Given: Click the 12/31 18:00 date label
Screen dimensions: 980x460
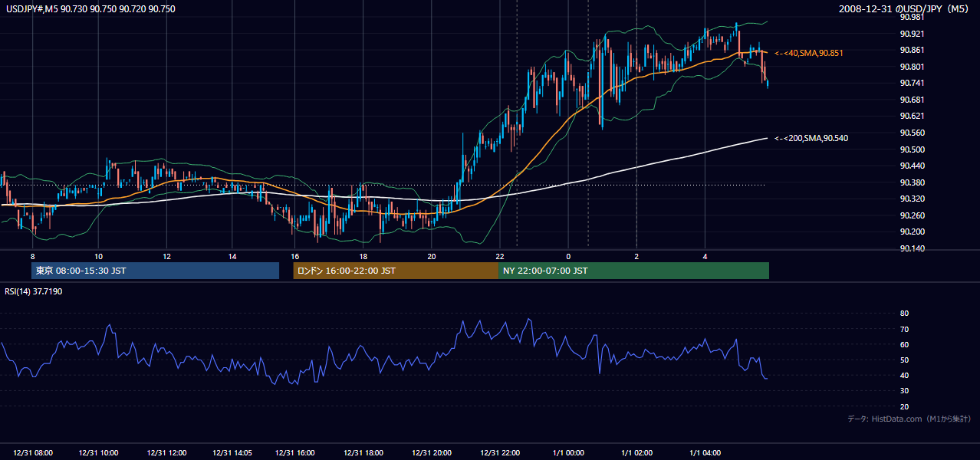Looking at the screenshot, I should pyautogui.click(x=363, y=453).
